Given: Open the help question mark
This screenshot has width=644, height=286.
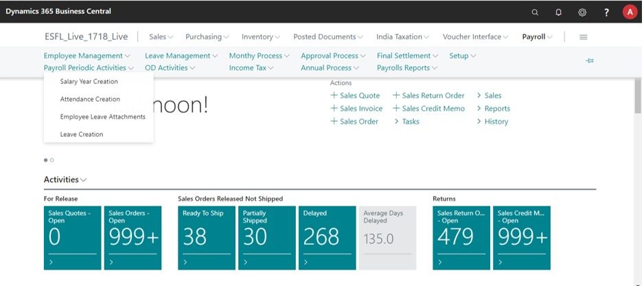Looking at the screenshot, I should click(x=606, y=12).
